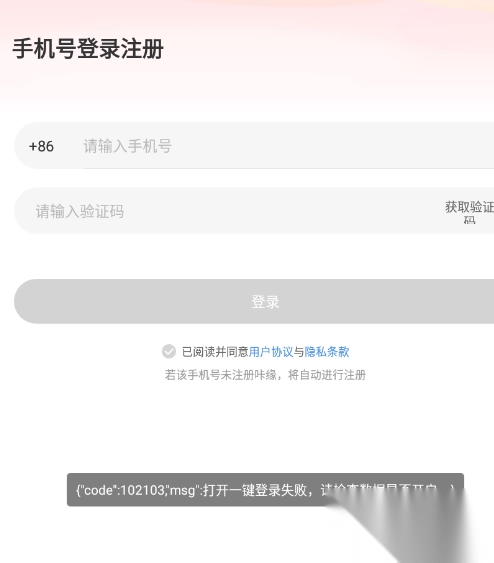Tap the 若该手机号未注册 auto-register notice
494x563 pixels.
point(265,375)
